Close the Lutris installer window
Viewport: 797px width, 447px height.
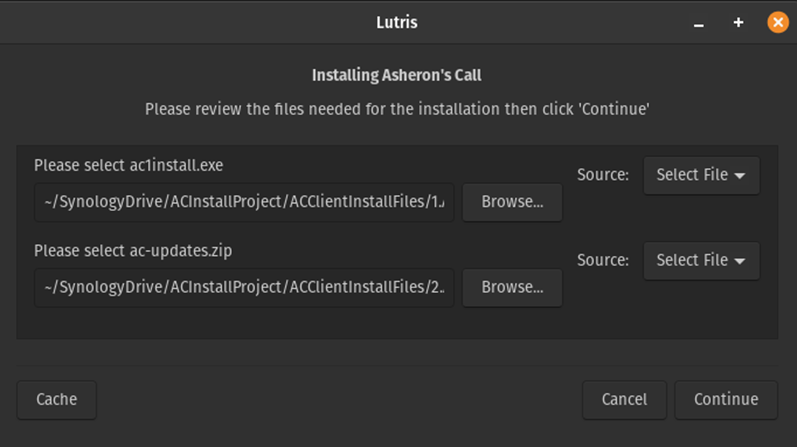coord(777,22)
